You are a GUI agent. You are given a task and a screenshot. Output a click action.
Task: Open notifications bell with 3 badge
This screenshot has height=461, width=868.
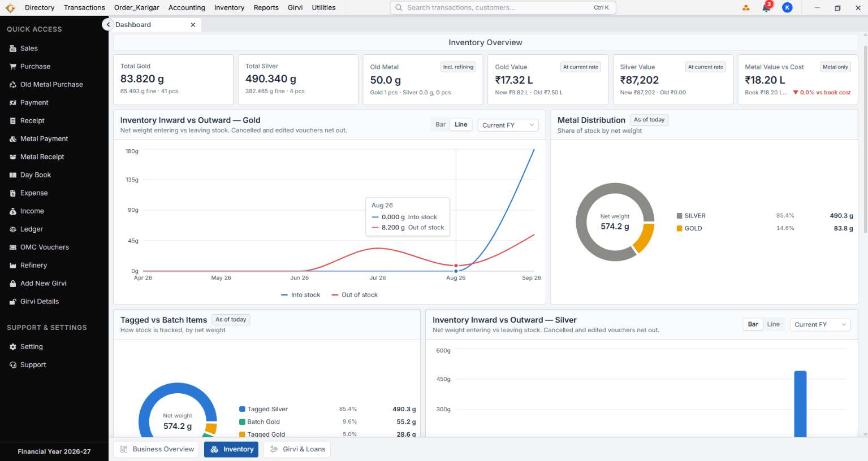point(767,7)
